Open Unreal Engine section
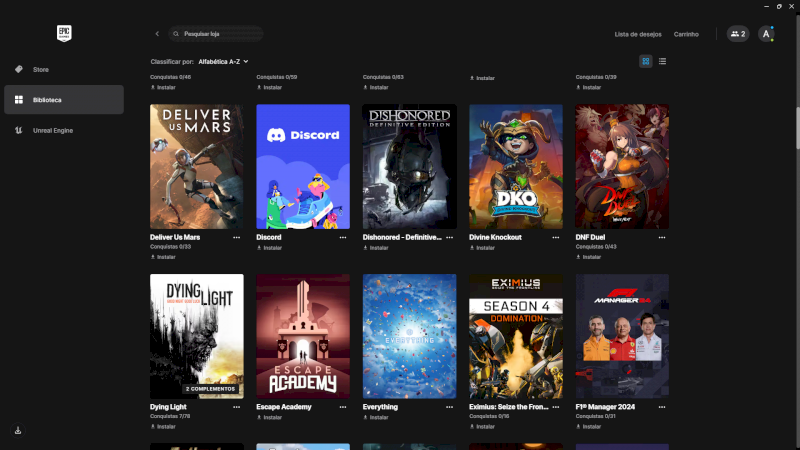This screenshot has width=800, height=450. [52, 130]
